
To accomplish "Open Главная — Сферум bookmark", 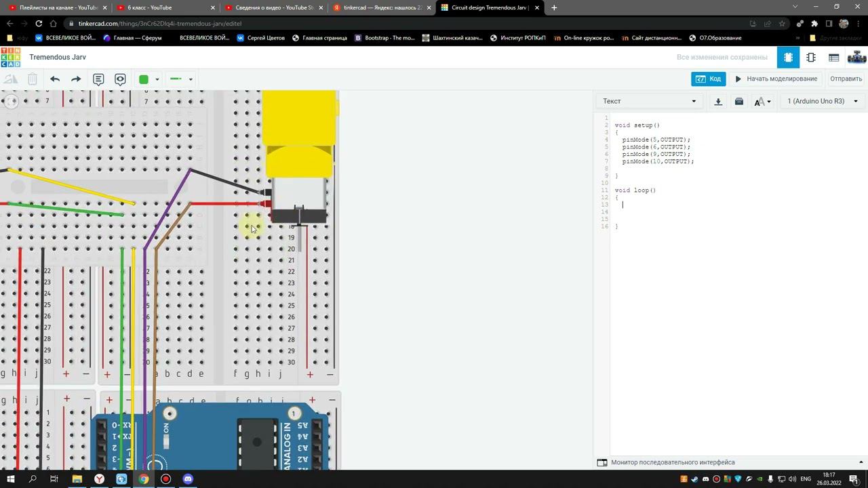I will [x=132, y=38].
